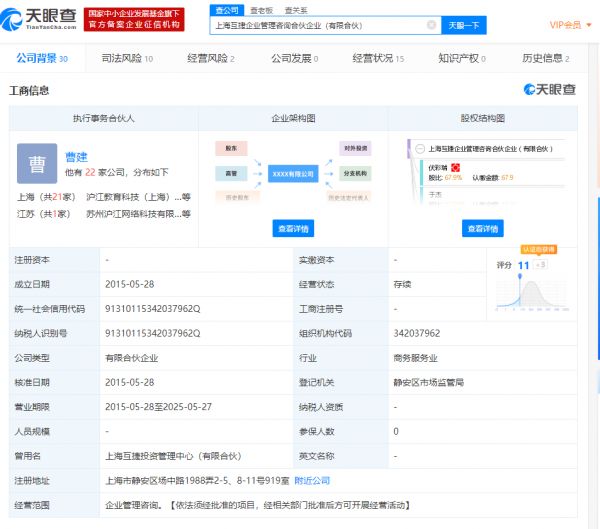Clear the search box with the X icon
Image resolution: width=600 pixels, height=529 pixels.
coord(431,25)
